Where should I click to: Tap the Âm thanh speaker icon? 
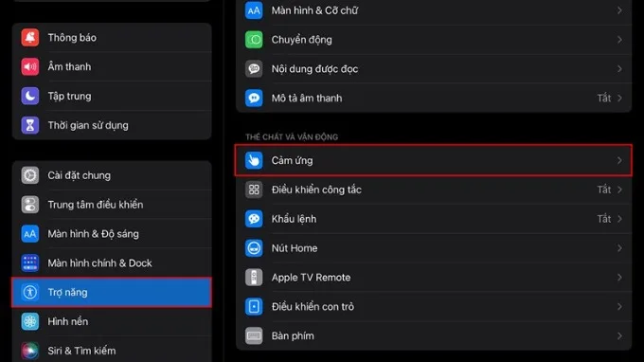click(x=30, y=66)
